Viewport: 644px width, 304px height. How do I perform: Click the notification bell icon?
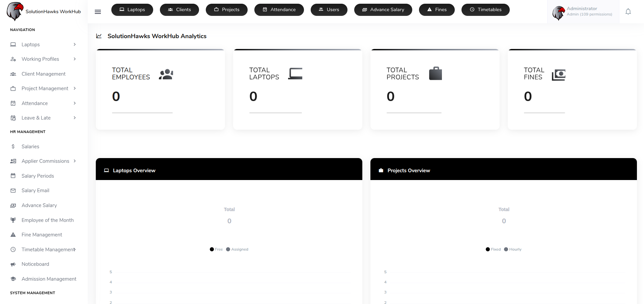[628, 12]
